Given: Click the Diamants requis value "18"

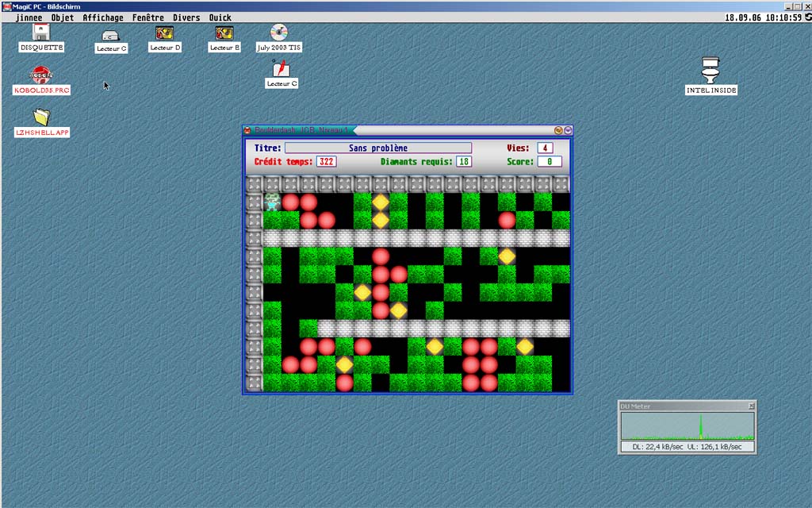Looking at the screenshot, I should click(464, 161).
